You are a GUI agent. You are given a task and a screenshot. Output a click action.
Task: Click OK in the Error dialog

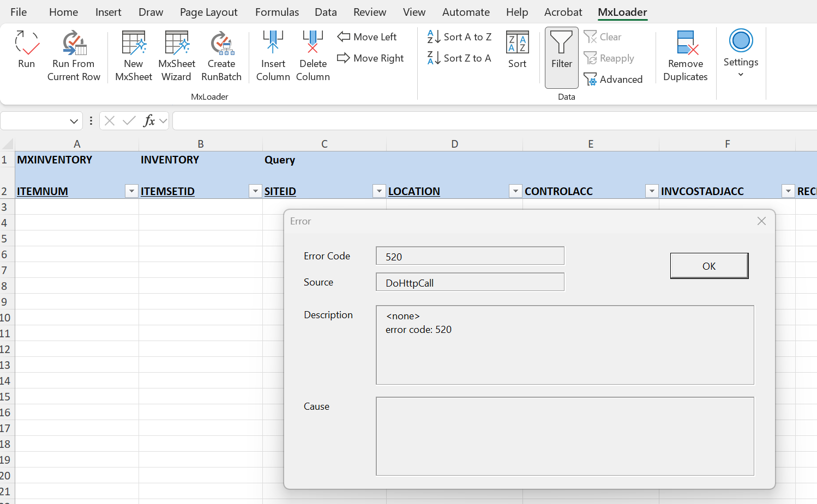[x=709, y=266]
